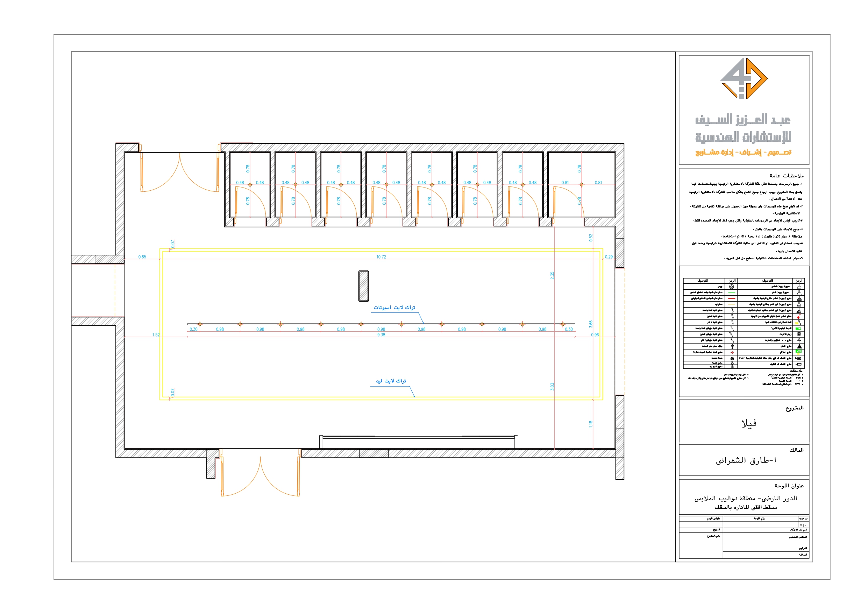
Task: Select the 1.18 vertical dimension text
Action: pyautogui.click(x=591, y=424)
